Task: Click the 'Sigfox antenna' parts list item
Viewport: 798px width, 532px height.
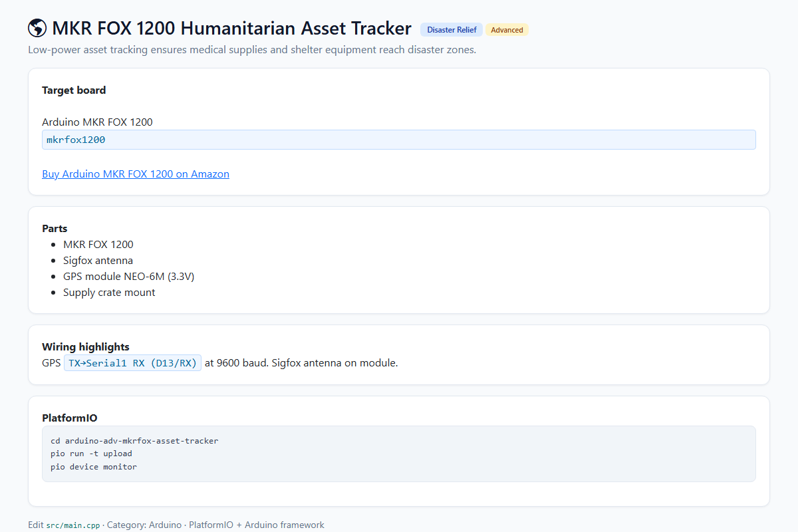Action: (98, 261)
